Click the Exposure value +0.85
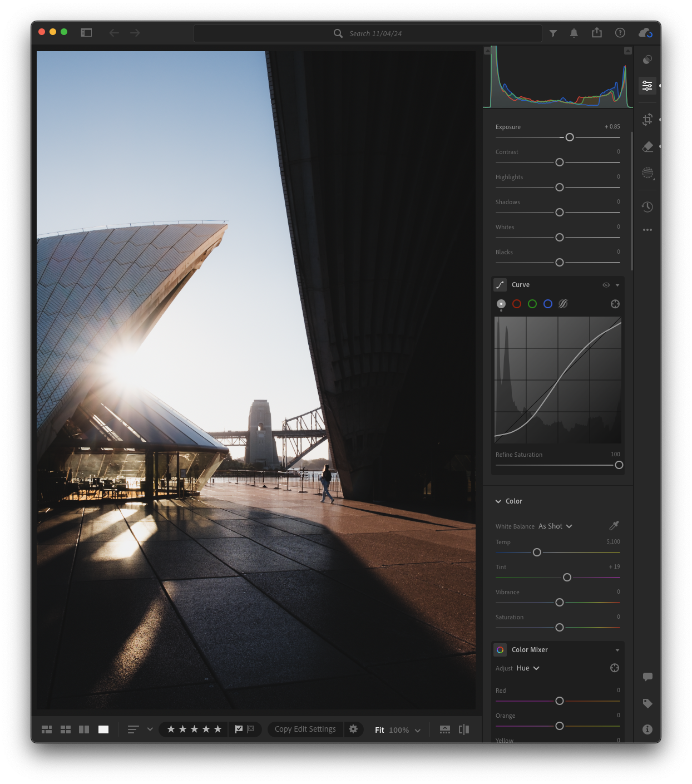The image size is (692, 784). (612, 127)
